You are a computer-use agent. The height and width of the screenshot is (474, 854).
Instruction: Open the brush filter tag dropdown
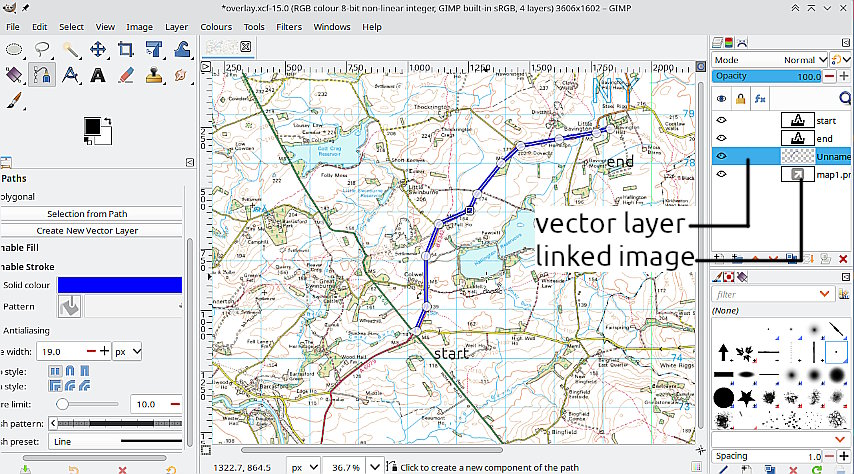tap(825, 294)
